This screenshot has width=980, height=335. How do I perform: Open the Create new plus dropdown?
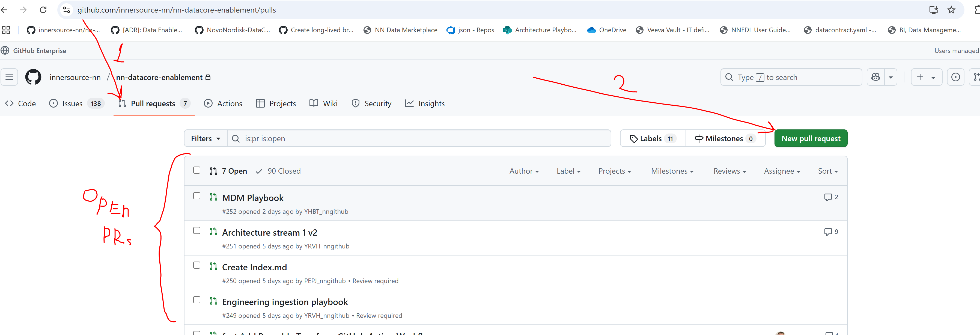(x=926, y=77)
